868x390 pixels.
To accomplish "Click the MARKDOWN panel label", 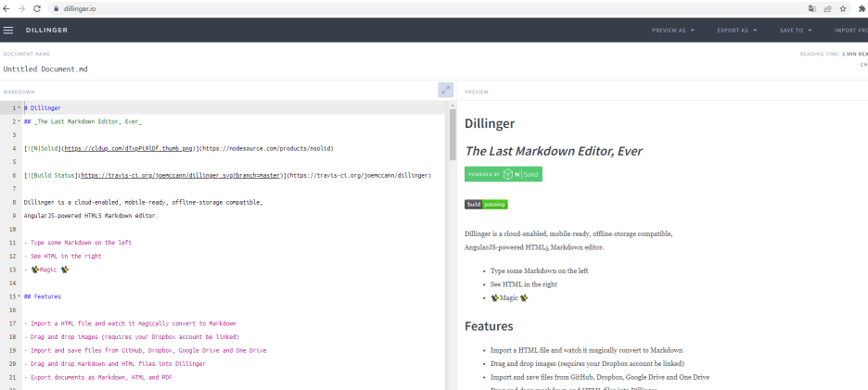I will point(19,92).
